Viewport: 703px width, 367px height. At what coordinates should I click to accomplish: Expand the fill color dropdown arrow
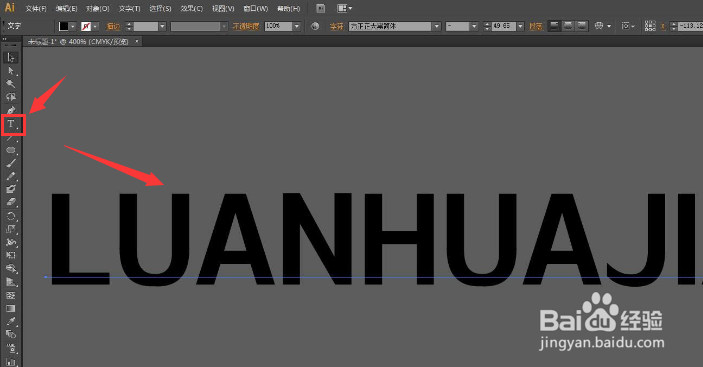pos(73,26)
